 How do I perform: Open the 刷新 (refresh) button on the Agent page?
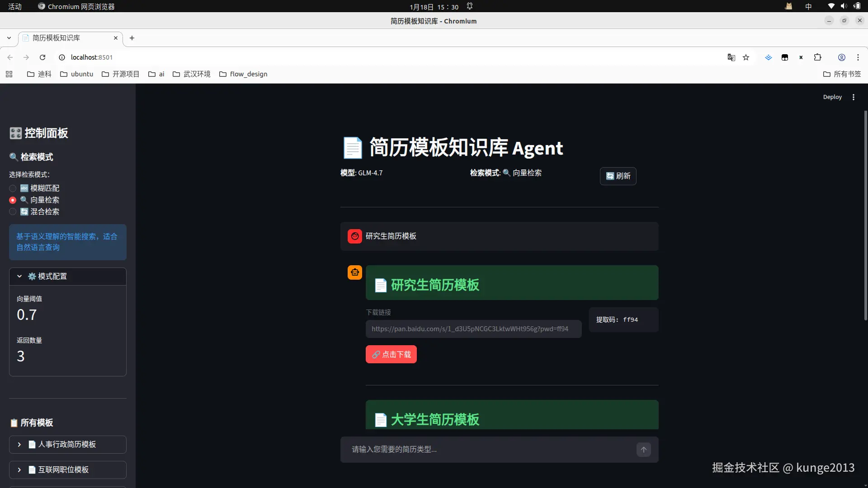click(618, 176)
